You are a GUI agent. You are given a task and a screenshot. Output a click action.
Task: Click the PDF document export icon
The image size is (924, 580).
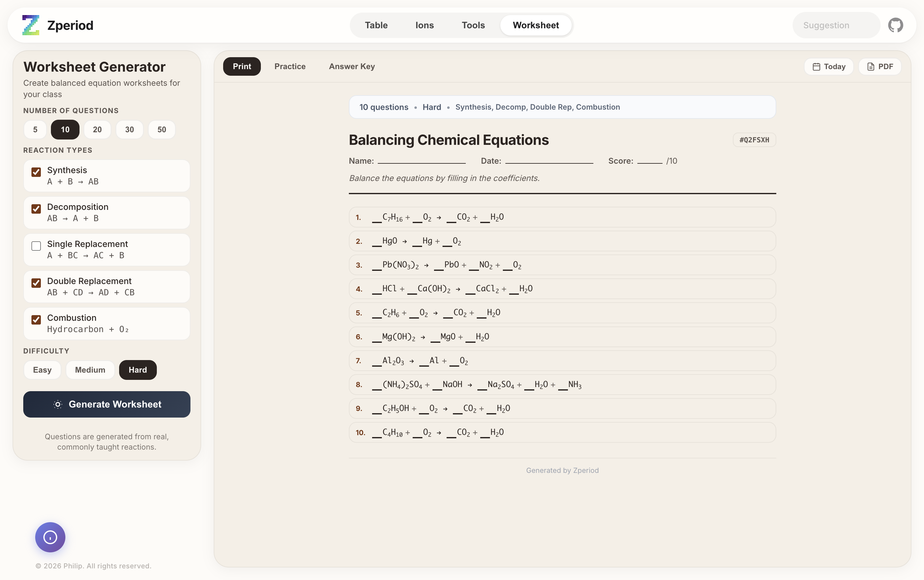870,66
